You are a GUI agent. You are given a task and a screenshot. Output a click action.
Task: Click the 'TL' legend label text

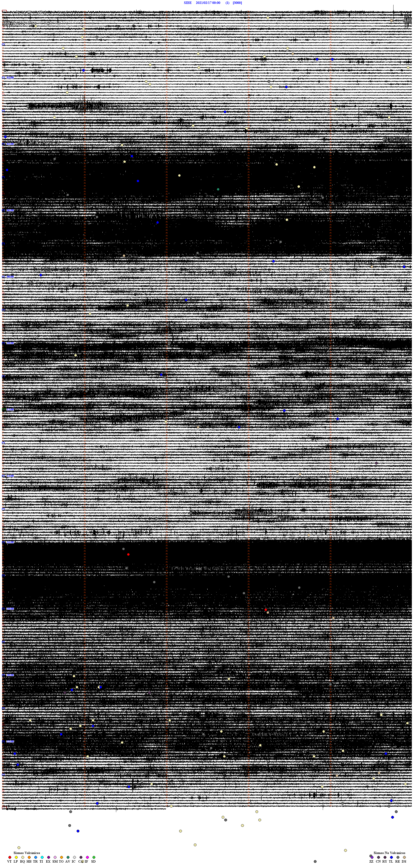coord(391,862)
